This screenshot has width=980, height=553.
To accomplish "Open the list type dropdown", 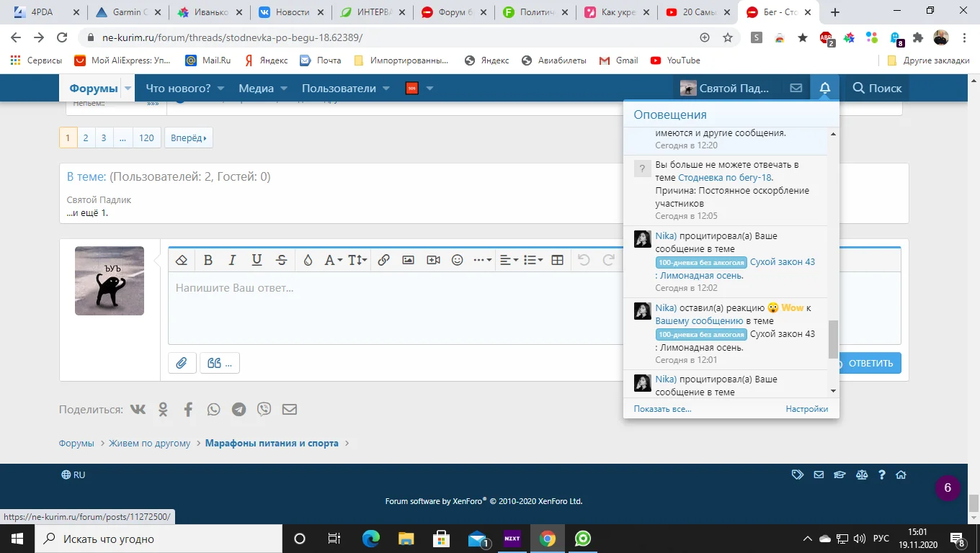I will click(x=533, y=260).
